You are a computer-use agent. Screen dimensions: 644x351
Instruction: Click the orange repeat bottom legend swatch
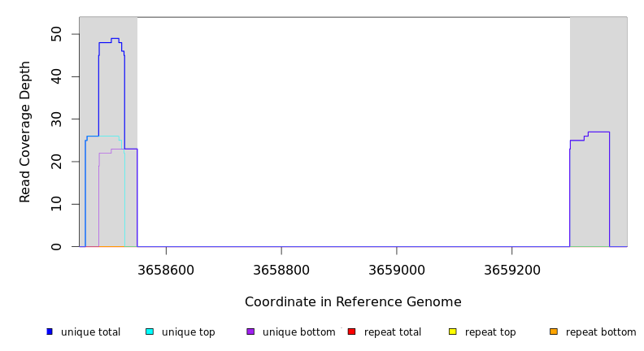pyautogui.click(x=554, y=331)
